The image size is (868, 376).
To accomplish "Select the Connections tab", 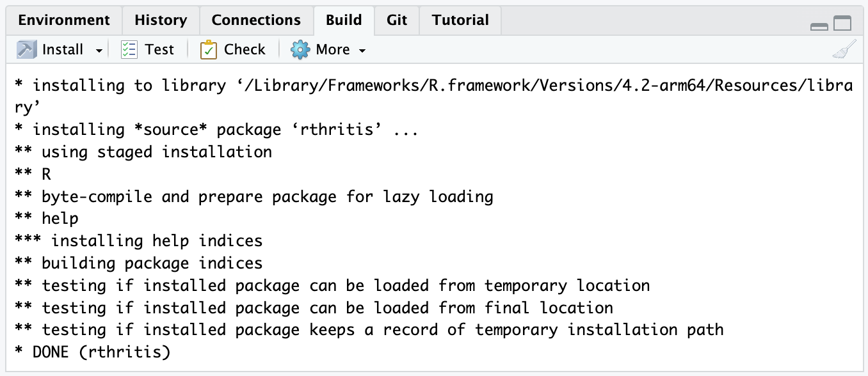I will 256,20.
